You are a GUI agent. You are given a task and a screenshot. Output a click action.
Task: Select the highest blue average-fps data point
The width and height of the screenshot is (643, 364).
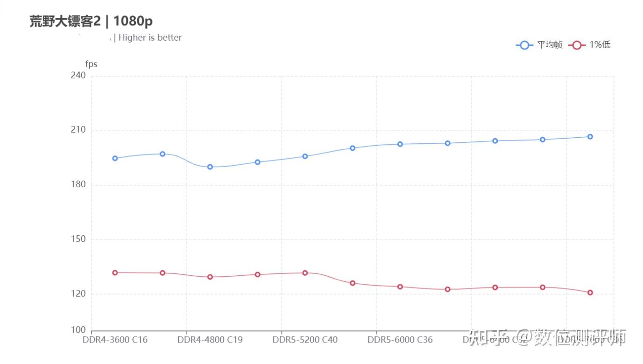[590, 137]
